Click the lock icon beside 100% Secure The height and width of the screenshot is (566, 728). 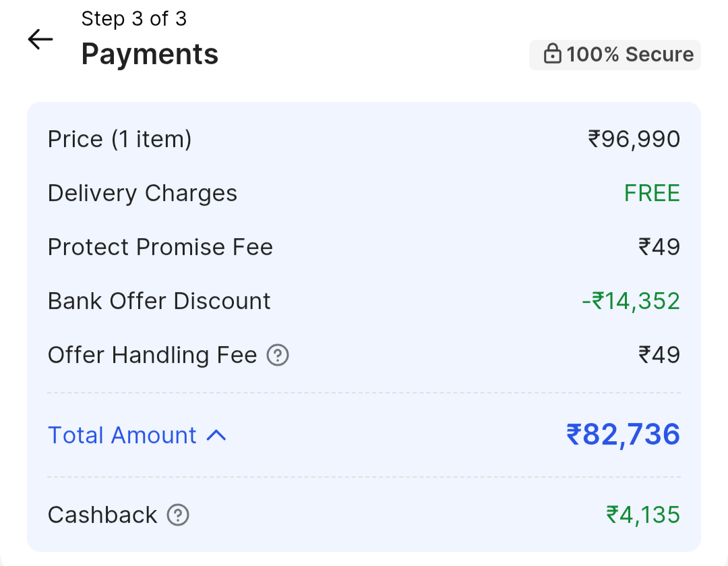[552, 55]
